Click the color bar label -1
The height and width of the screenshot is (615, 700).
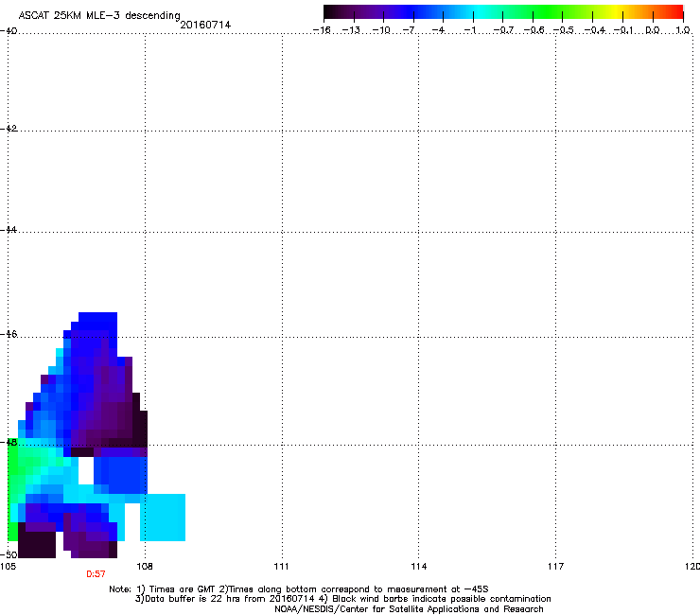point(469,30)
